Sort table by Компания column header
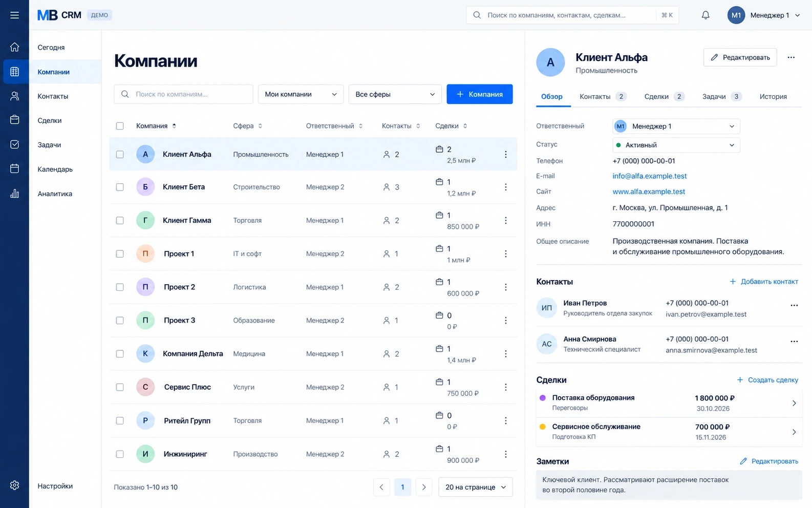This screenshot has width=812, height=508. click(x=156, y=126)
